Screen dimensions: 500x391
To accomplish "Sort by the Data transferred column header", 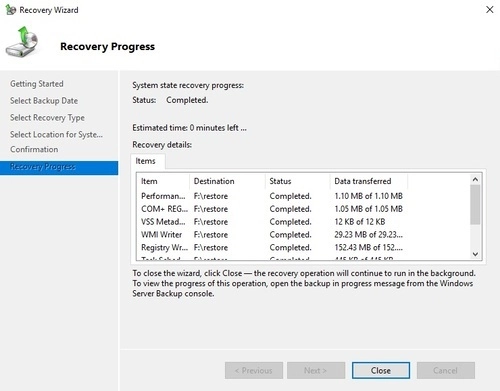I will [369, 181].
